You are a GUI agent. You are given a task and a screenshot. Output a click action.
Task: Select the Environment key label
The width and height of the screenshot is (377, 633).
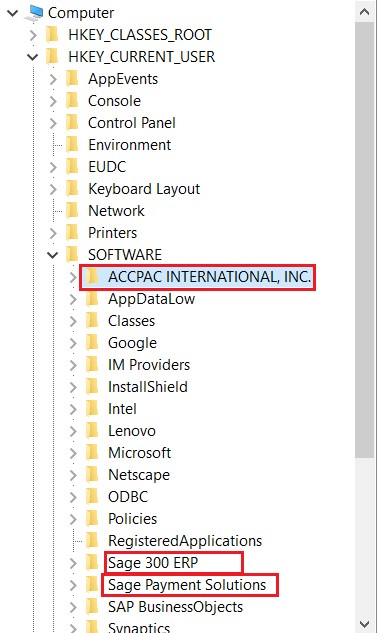point(129,145)
